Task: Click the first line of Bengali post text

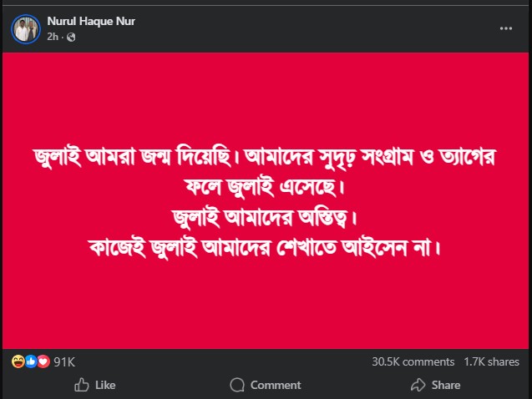Action: 266,156
